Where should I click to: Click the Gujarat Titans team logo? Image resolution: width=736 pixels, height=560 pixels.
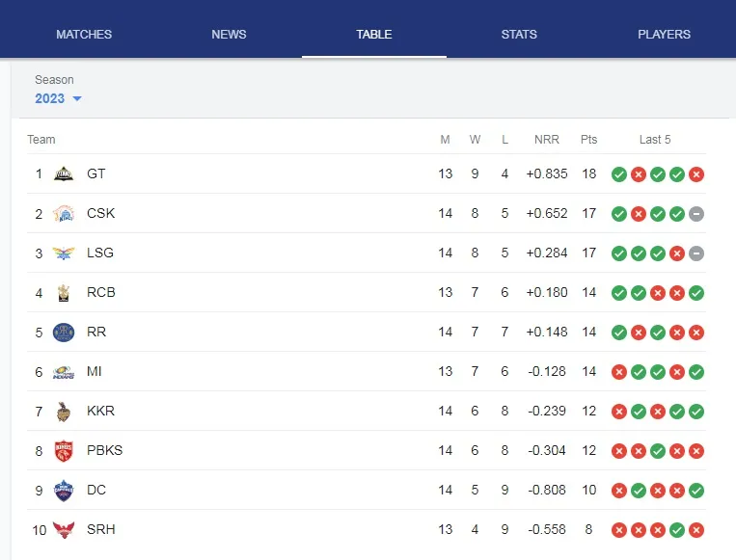[x=64, y=174]
